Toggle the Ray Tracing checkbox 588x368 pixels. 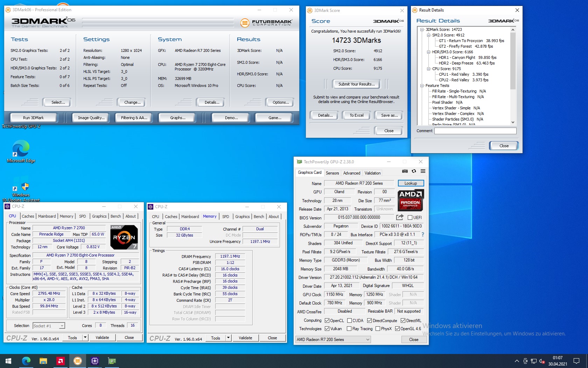(x=349, y=328)
